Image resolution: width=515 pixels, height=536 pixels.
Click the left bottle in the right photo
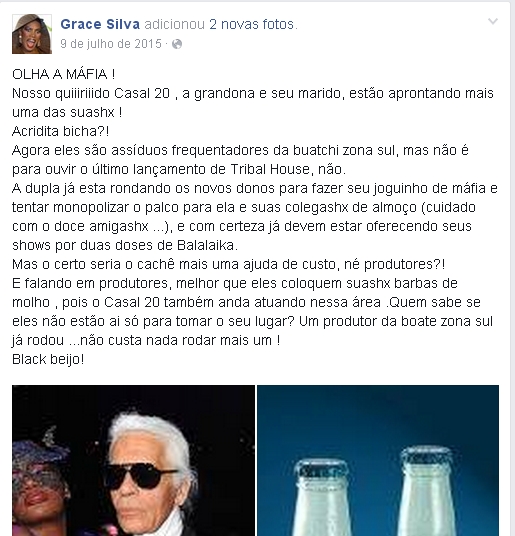click(322, 499)
